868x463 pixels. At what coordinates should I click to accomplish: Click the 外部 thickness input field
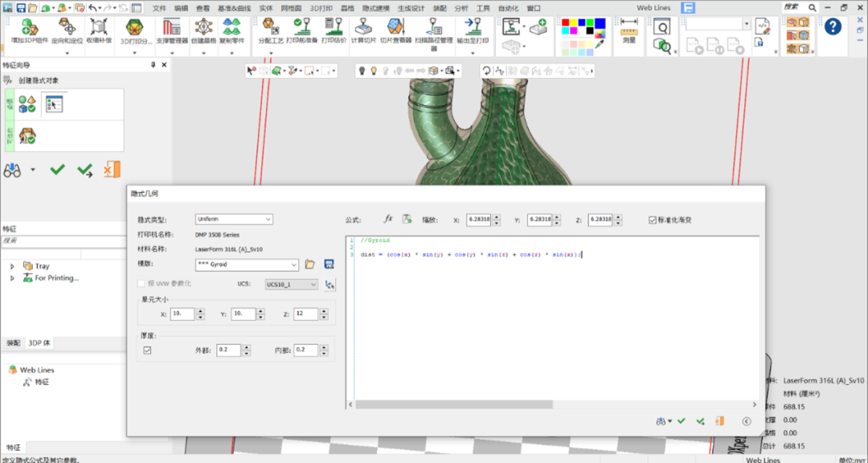[228, 350]
